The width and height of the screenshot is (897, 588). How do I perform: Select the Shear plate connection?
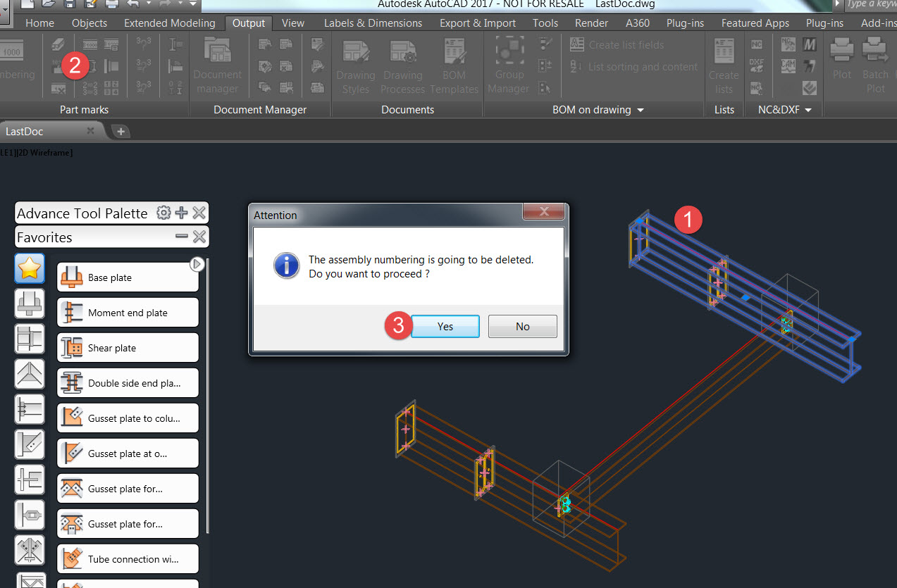point(128,348)
